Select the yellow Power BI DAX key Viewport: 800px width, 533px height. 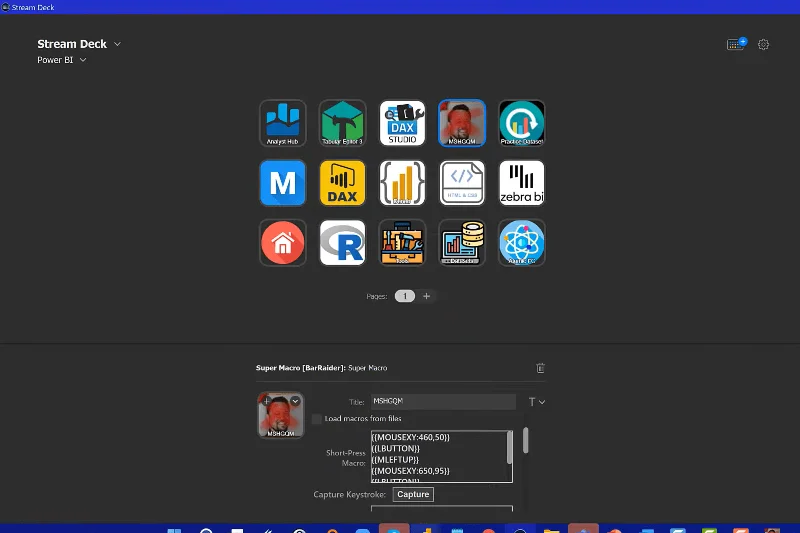pyautogui.click(x=342, y=183)
